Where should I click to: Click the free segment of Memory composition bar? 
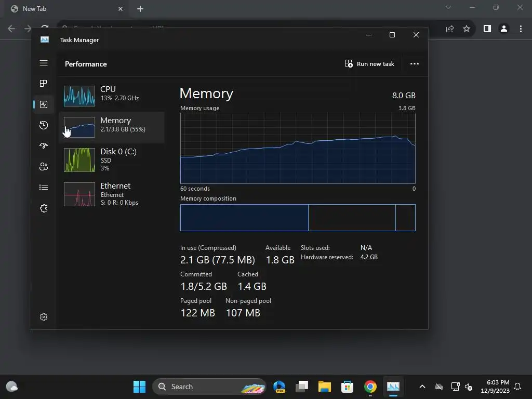pyautogui.click(x=405, y=218)
